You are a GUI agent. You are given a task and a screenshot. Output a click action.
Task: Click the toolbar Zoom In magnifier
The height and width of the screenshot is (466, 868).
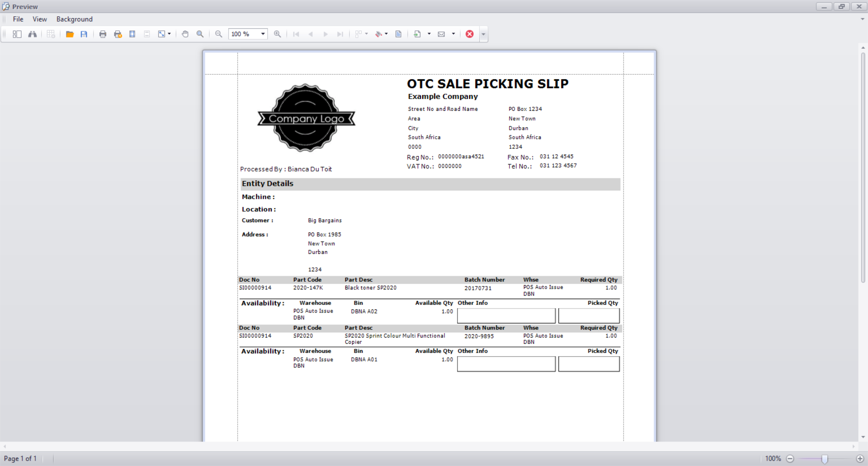point(278,34)
